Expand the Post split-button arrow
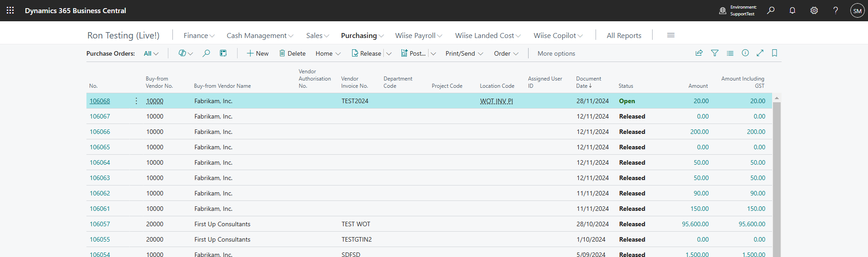Viewport: 868px width, 257px height. click(433, 53)
